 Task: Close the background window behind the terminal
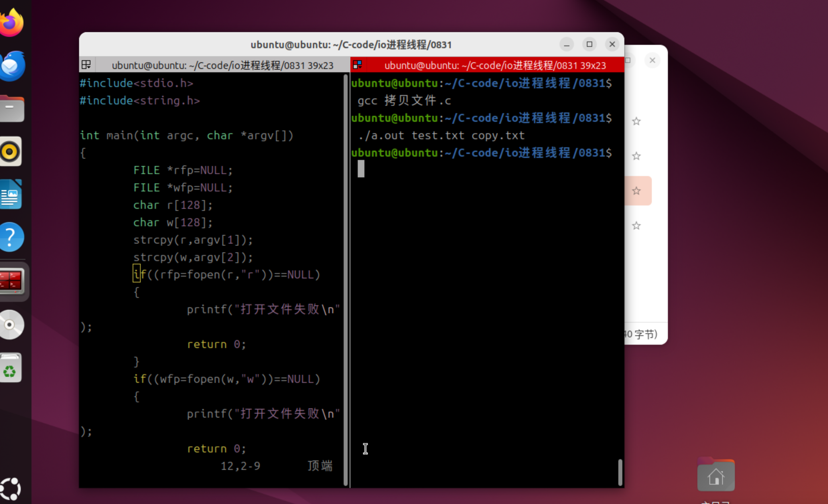point(652,61)
